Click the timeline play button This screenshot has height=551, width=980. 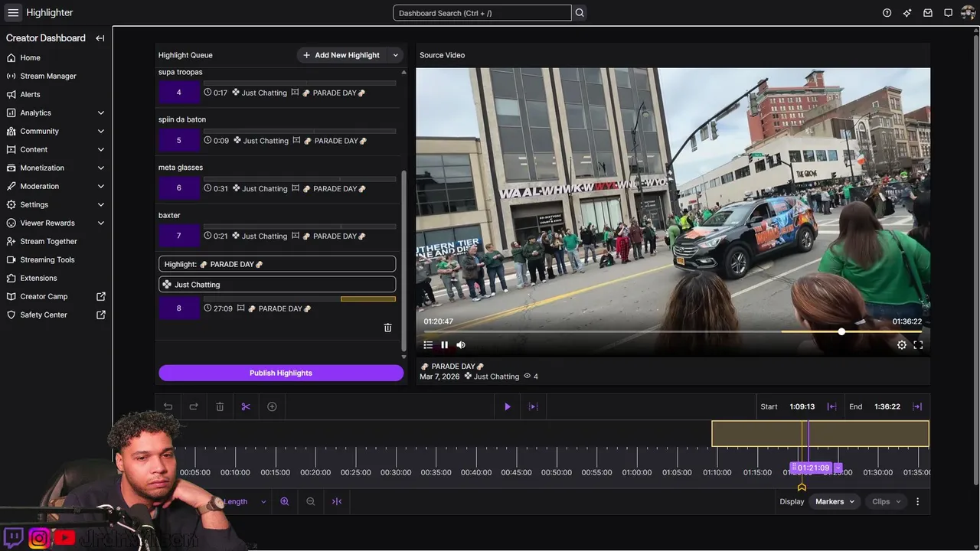507,407
